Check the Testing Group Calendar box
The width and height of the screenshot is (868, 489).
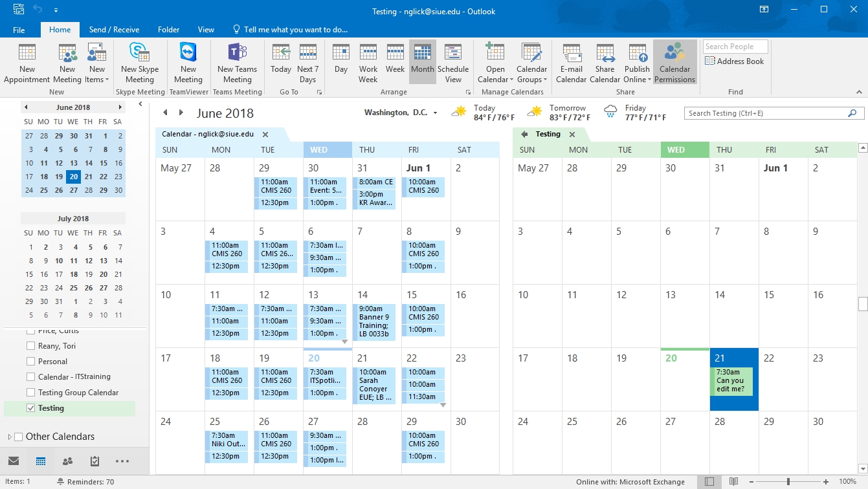coord(30,393)
